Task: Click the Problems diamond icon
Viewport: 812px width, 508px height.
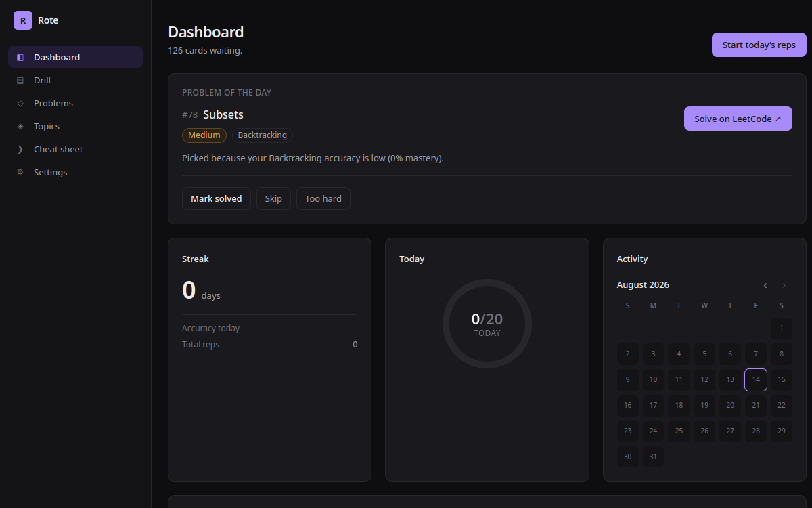Action: tap(20, 103)
